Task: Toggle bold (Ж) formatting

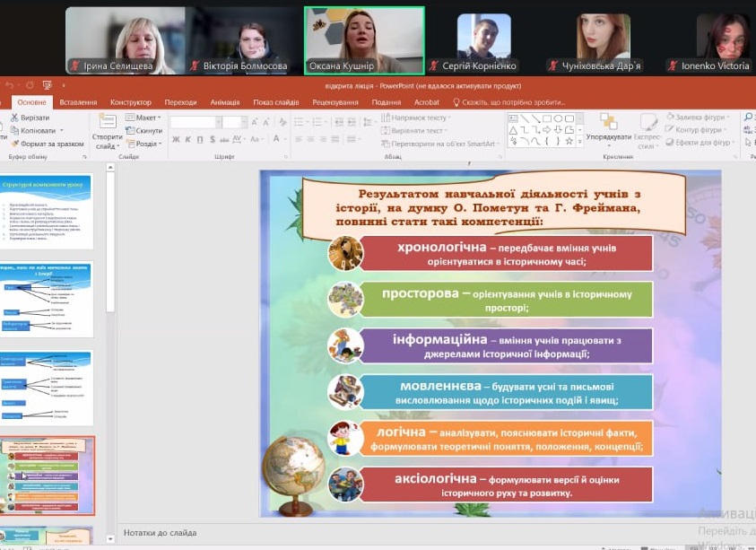Action: pyautogui.click(x=176, y=139)
